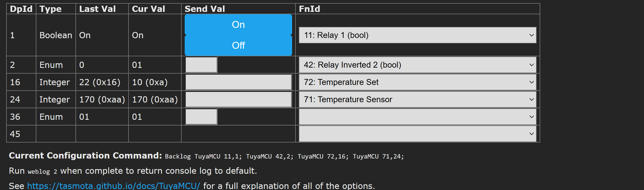Open the TuyaMCU documentation link

[x=114, y=185]
